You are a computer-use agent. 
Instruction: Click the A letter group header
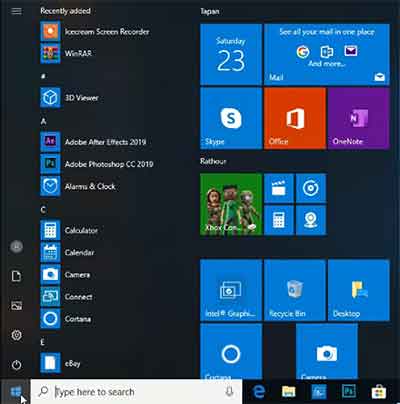(x=43, y=121)
